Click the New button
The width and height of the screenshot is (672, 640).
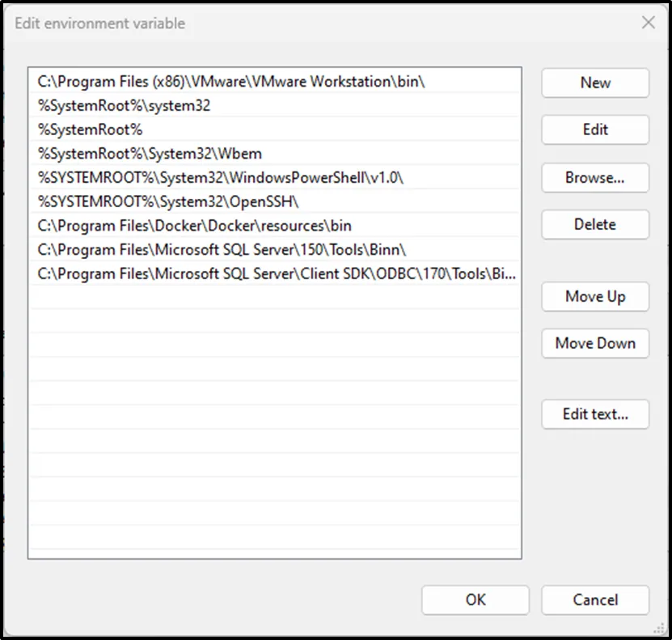tap(595, 83)
